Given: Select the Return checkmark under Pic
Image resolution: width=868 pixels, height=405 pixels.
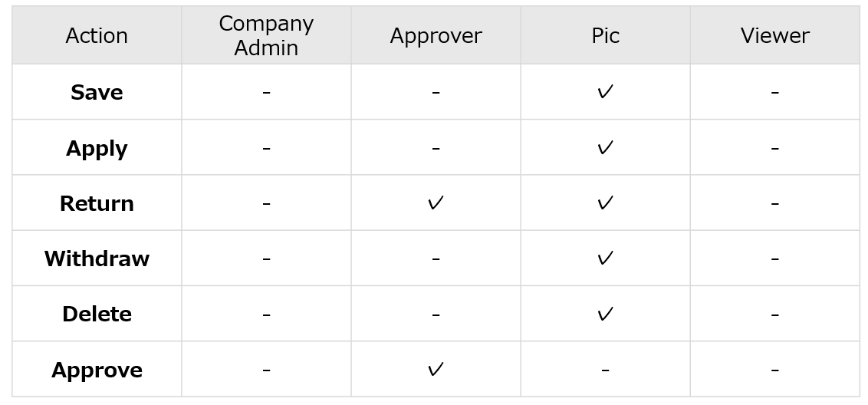Looking at the screenshot, I should pos(605,203).
